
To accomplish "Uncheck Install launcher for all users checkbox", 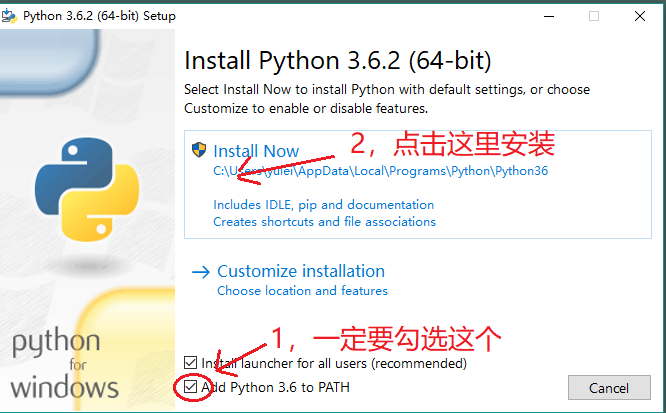I will pyautogui.click(x=191, y=363).
